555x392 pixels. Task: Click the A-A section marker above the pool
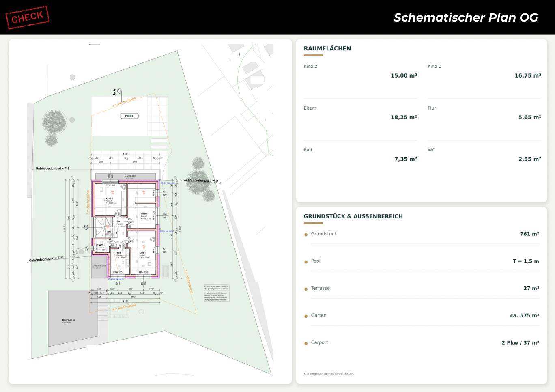pos(116,93)
